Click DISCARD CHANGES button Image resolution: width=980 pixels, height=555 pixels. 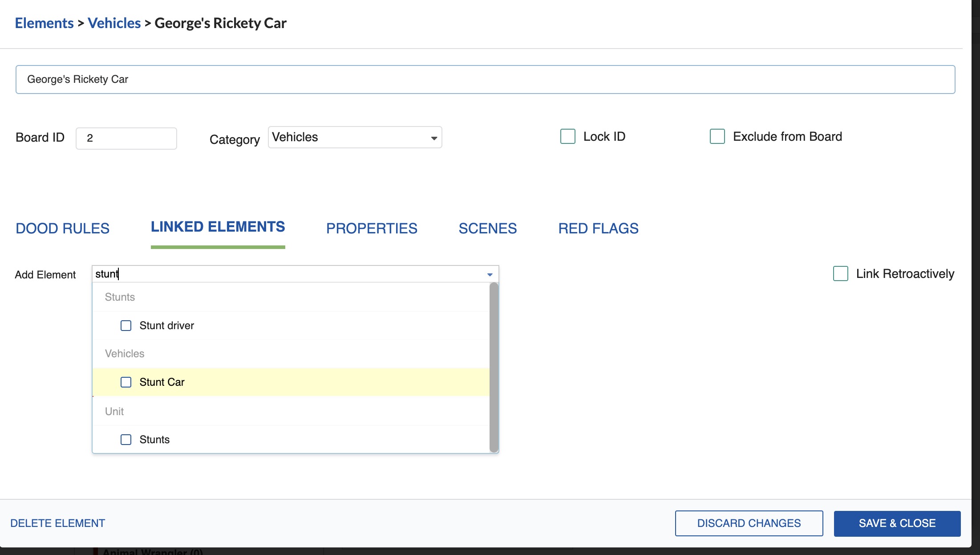click(749, 523)
